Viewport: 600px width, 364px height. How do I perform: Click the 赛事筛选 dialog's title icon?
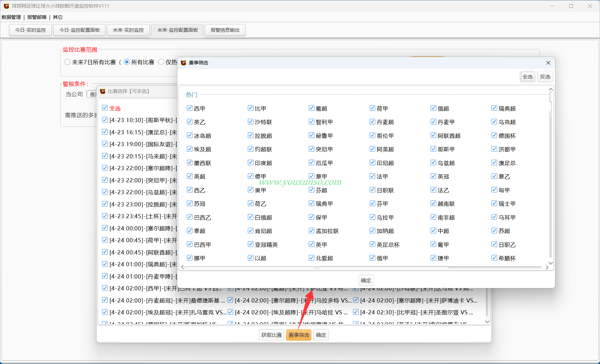183,63
